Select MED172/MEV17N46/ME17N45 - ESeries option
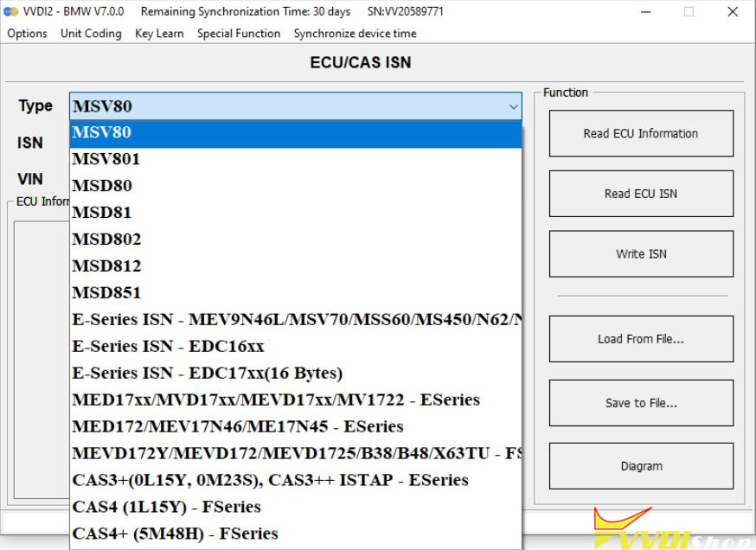756x550 pixels. pos(296,426)
